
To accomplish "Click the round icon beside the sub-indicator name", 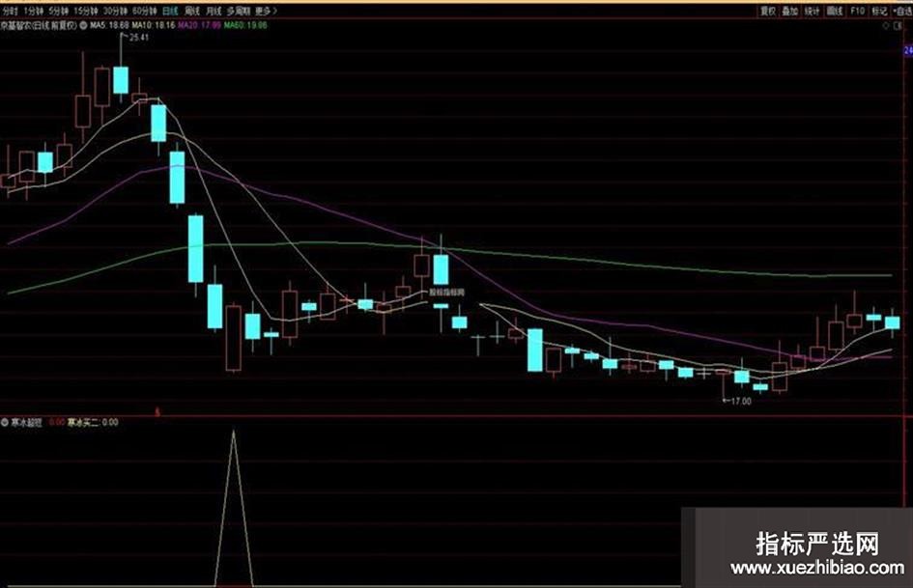I will tap(5, 422).
